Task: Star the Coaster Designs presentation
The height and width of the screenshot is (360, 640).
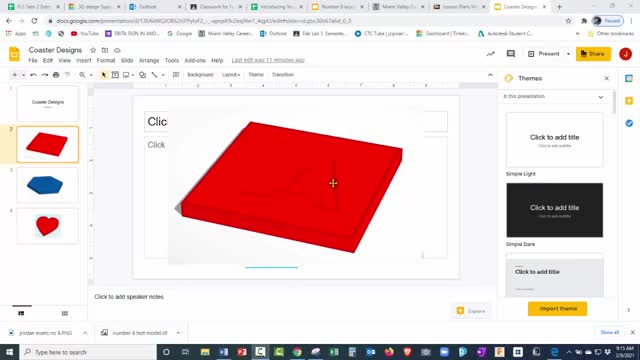Action: [x=93, y=50]
